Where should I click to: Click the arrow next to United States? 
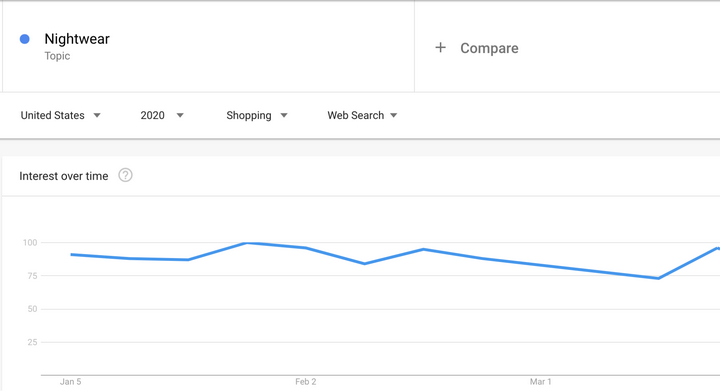(97, 116)
